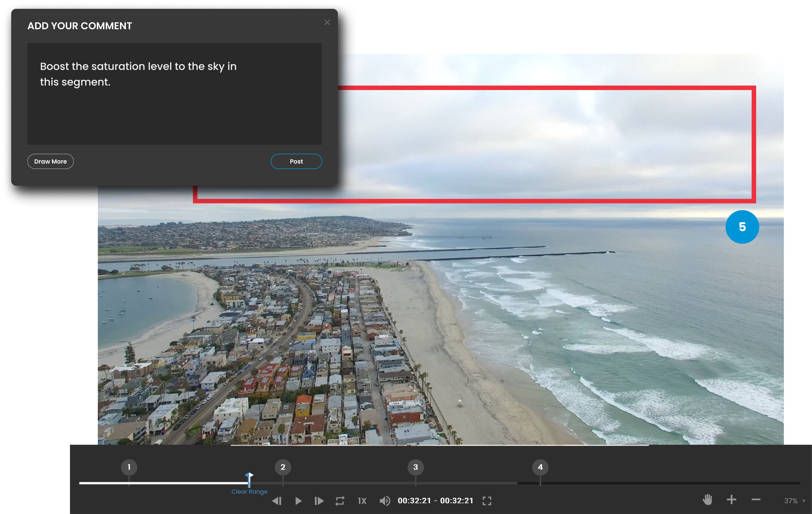Click the Draw More button
The height and width of the screenshot is (514, 812).
tap(50, 161)
